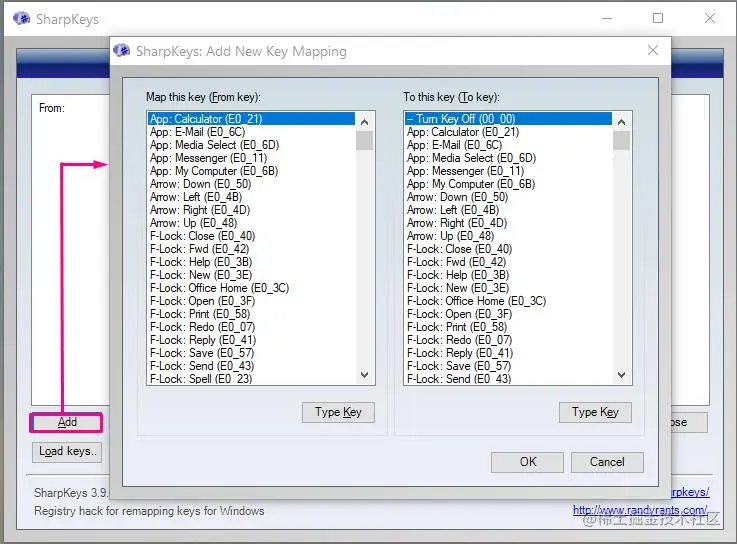Select F-Lock: Send in To key list

tap(509, 378)
